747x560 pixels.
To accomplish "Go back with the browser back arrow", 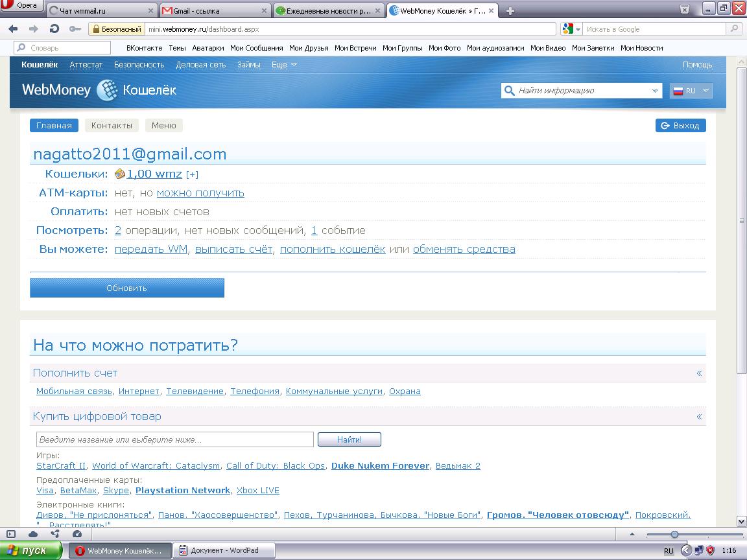I will tap(14, 29).
